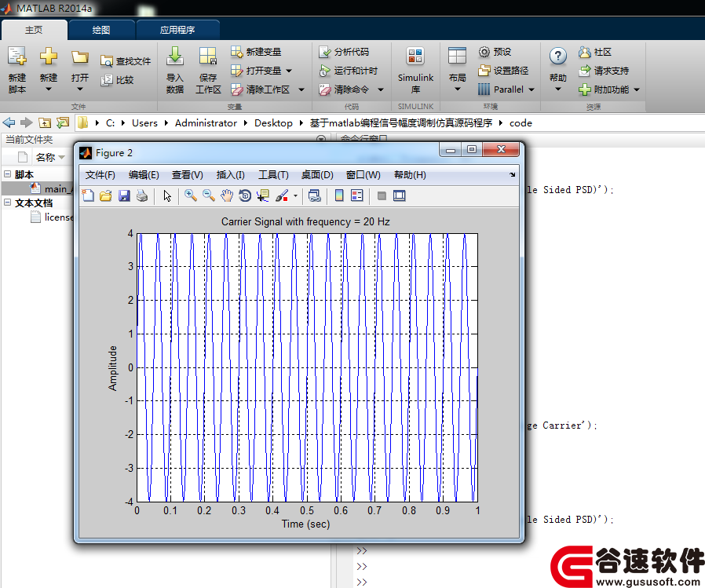Collapse the 文本文档 tree group
The image size is (705, 588).
[8, 203]
